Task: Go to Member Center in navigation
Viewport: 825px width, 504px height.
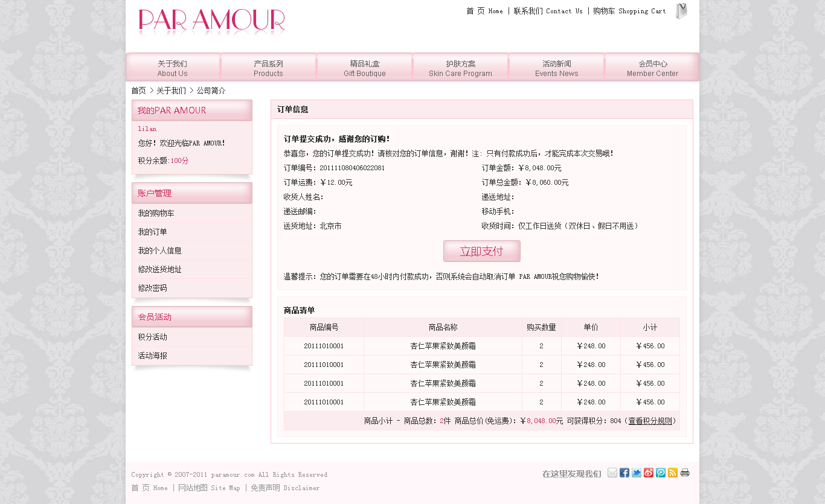Action: pos(652,68)
